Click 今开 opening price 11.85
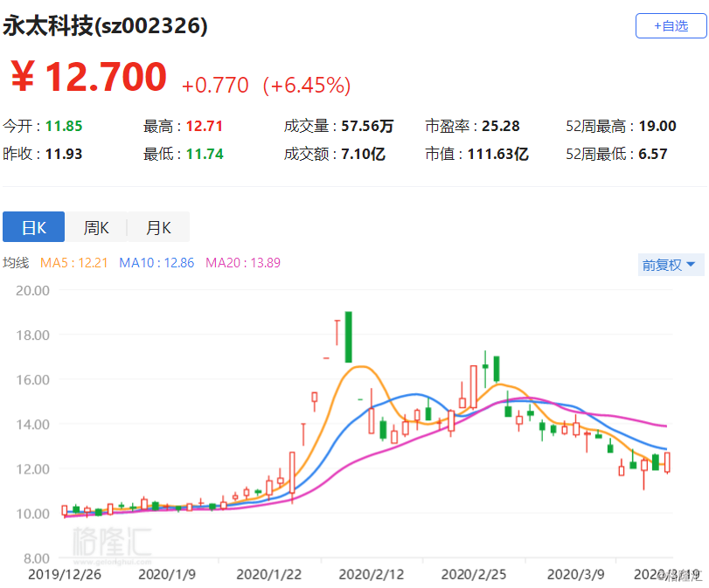This screenshot has height=588, width=709. tap(64, 126)
